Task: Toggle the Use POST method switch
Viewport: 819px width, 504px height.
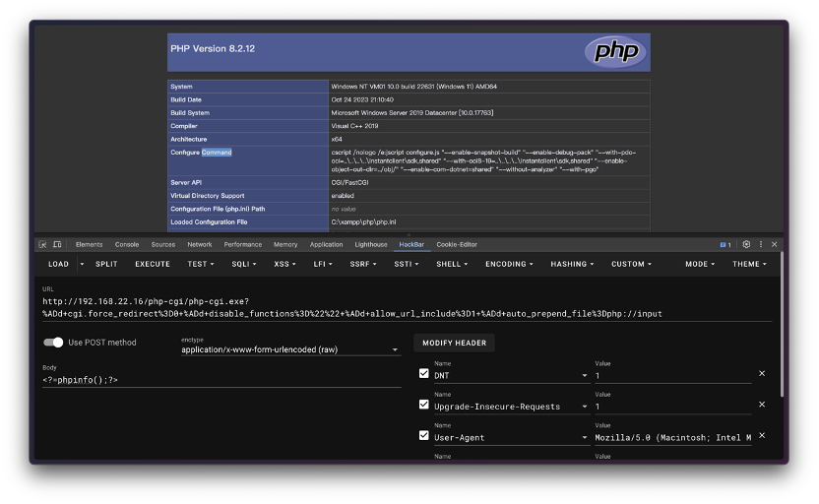Action: [x=53, y=343]
